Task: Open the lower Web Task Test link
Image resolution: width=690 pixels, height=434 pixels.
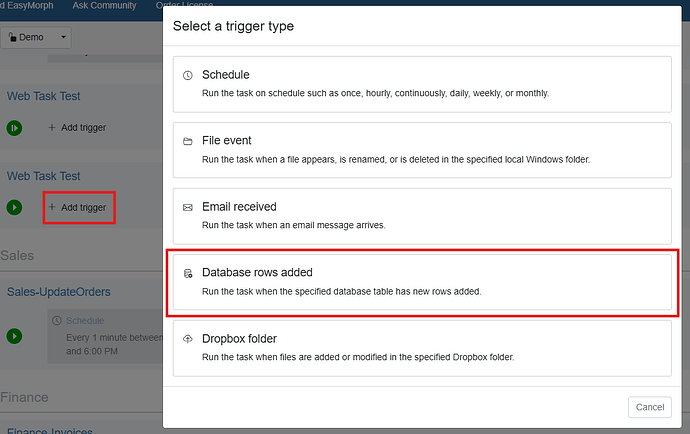Action: [x=44, y=176]
